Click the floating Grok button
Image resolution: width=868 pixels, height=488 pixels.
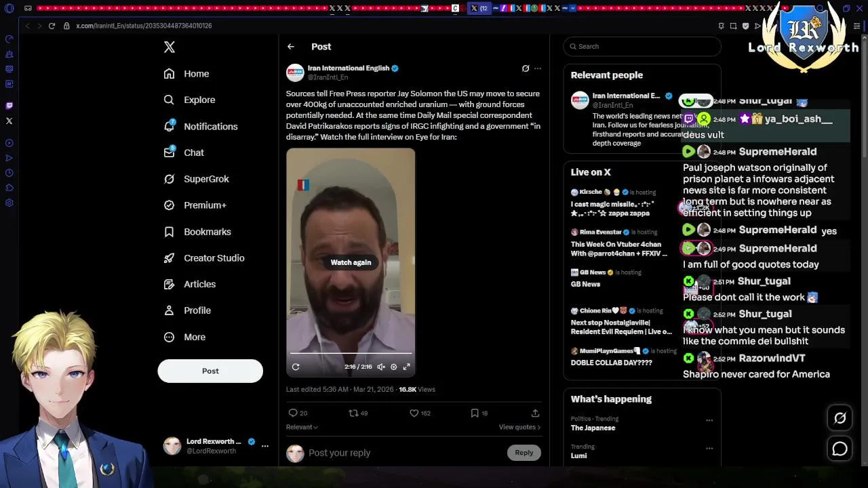(x=840, y=418)
